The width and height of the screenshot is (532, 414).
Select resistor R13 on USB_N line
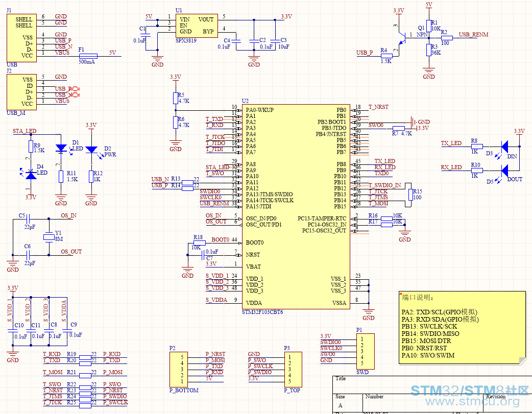pyautogui.click(x=187, y=183)
